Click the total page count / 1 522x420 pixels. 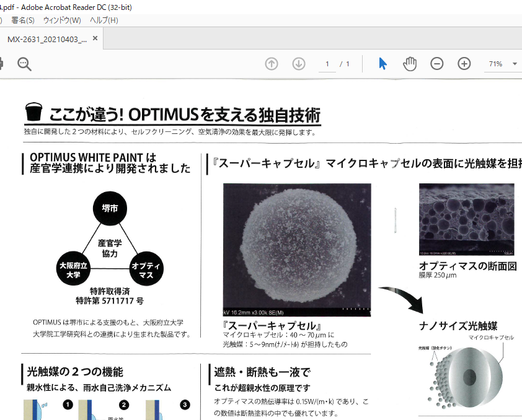click(x=345, y=64)
